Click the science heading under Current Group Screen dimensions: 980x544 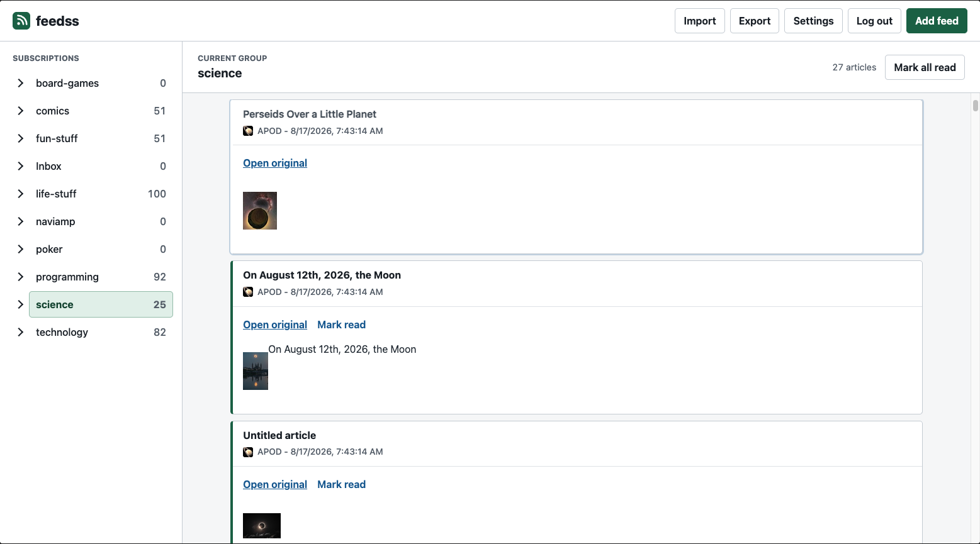click(x=220, y=73)
